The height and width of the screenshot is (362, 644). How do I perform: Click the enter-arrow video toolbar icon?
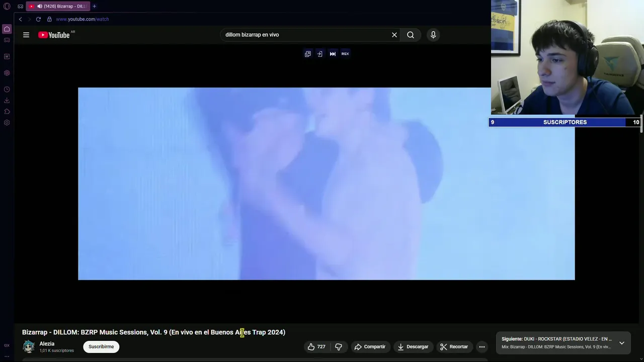pyautogui.click(x=319, y=54)
